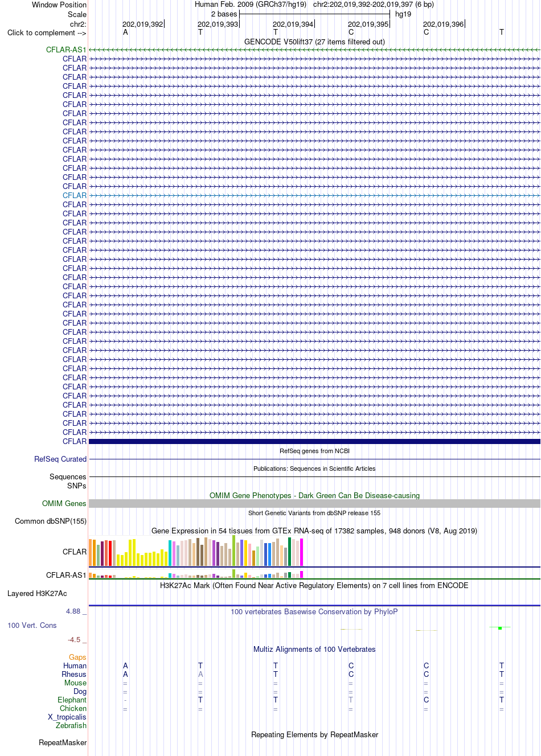
Task: Select the Dog species row label
Action: pyautogui.click(x=80, y=691)
